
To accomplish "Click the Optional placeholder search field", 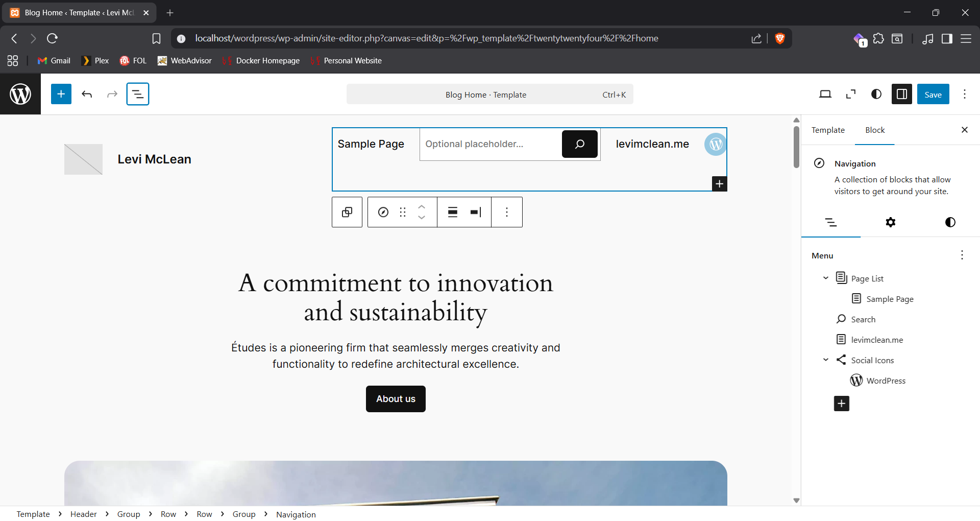I will pyautogui.click(x=490, y=144).
